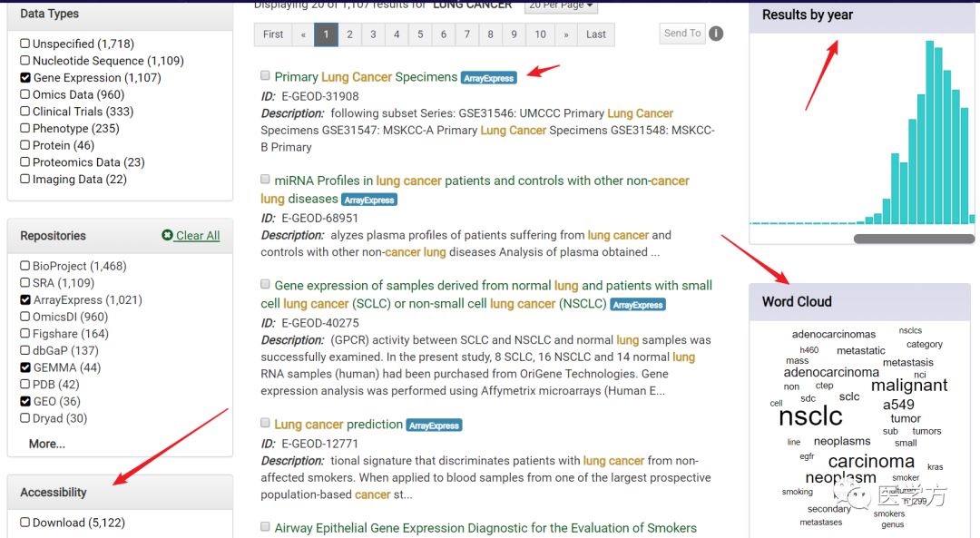Viewport: 980px width, 538px height.
Task: Uncheck the Gene Expression data type
Action: (x=25, y=78)
